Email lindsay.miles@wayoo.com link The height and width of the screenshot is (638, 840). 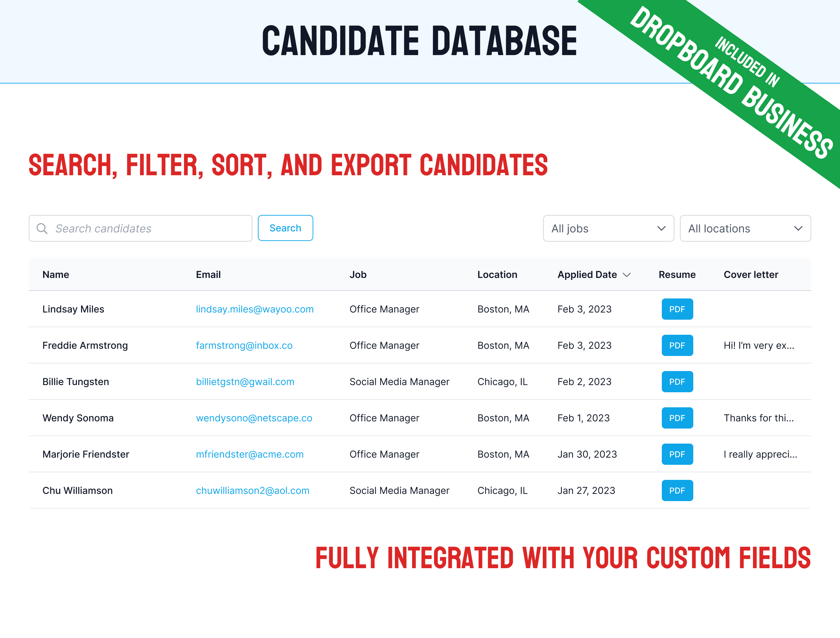click(x=254, y=309)
